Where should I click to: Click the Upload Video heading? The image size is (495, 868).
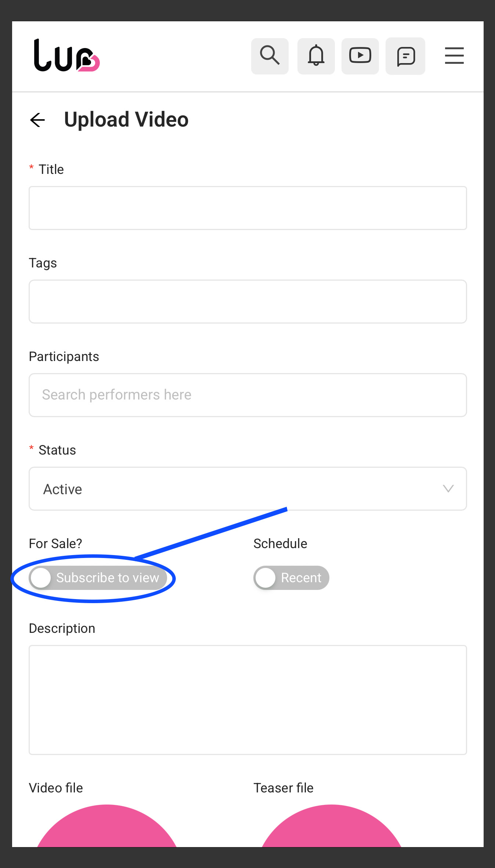point(126,120)
